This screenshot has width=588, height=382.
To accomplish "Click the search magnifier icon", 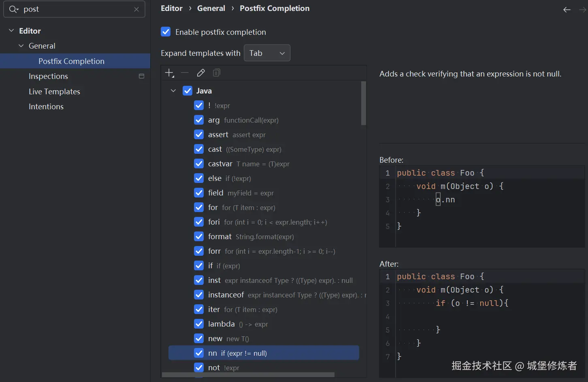I will (13, 9).
